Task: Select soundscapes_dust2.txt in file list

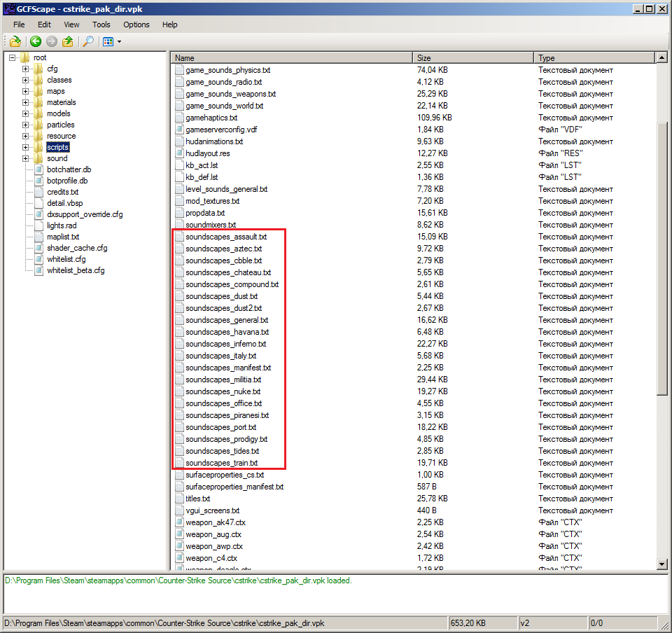Action: point(224,308)
